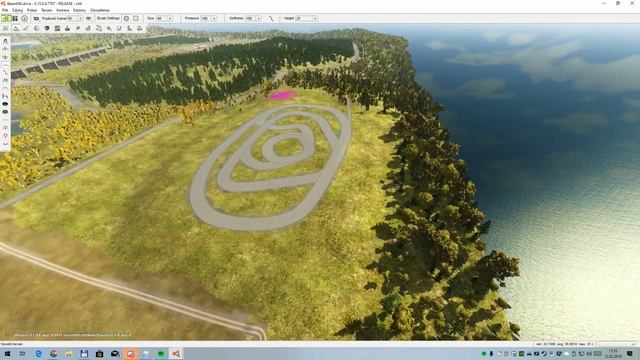Select the Set Height brush tool
The width and height of the screenshot is (640, 360).
(5, 96)
